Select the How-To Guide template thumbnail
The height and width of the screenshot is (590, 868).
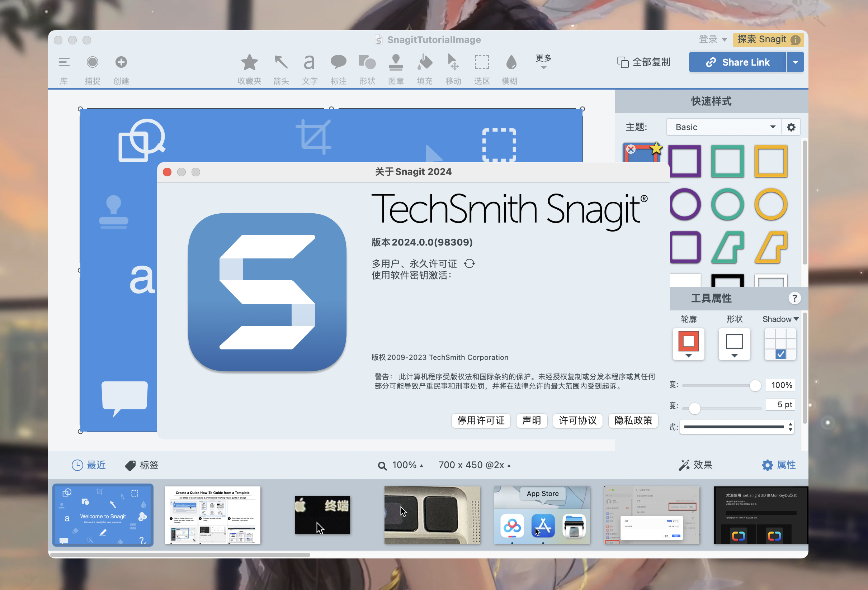pos(213,515)
